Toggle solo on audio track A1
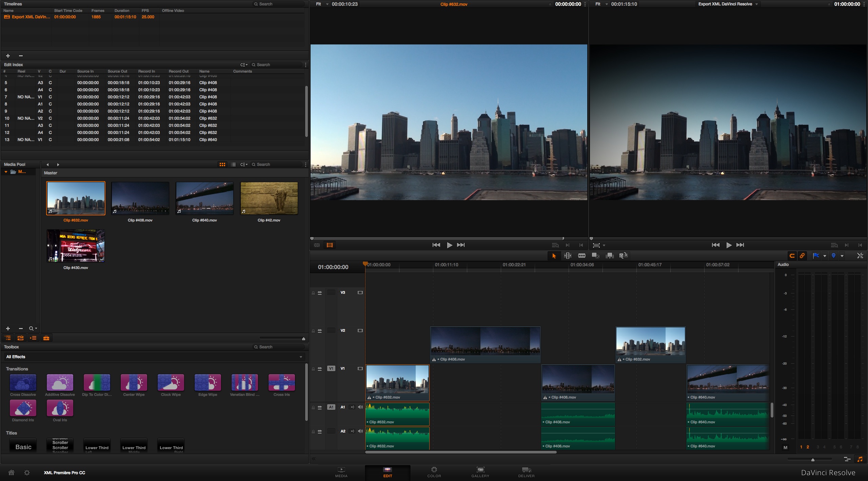This screenshot has width=868, height=481. point(352,407)
